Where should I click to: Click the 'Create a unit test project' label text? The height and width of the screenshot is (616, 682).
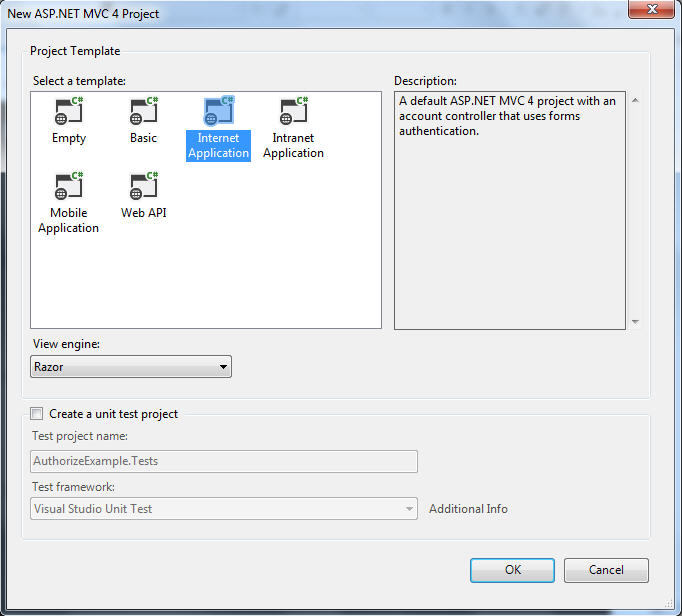[114, 414]
